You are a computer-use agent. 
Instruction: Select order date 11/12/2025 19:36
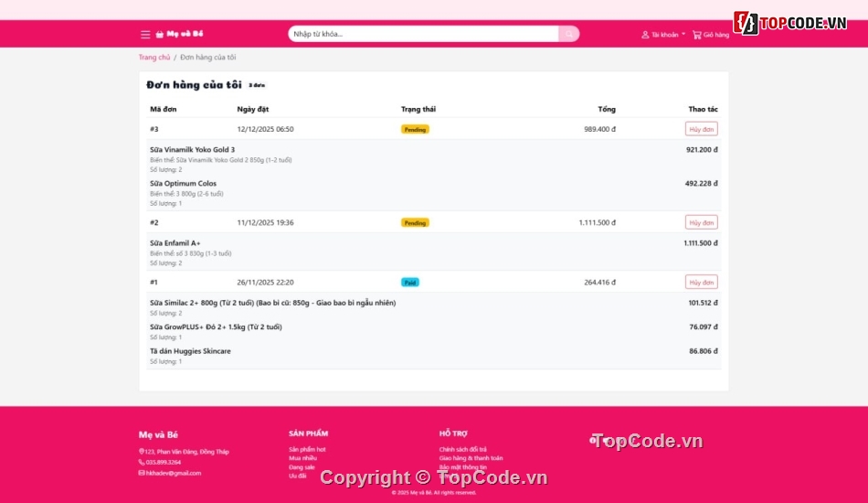point(265,223)
